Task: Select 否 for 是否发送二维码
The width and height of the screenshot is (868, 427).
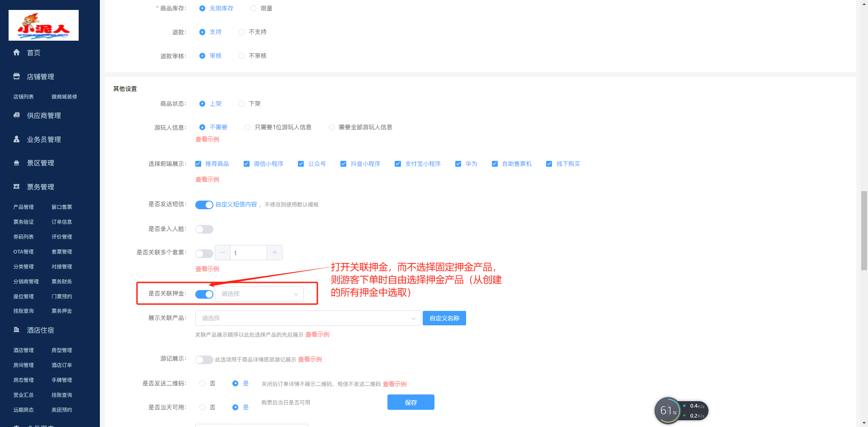Action: [x=203, y=383]
